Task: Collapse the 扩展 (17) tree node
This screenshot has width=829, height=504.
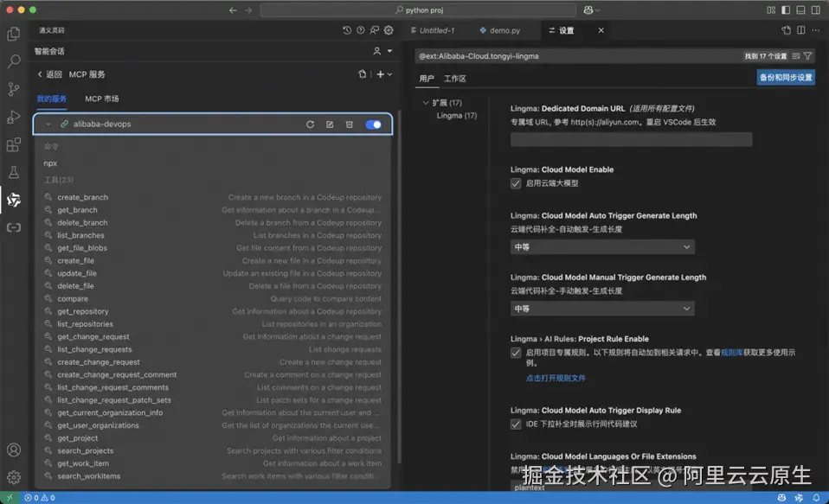Action: coord(426,103)
